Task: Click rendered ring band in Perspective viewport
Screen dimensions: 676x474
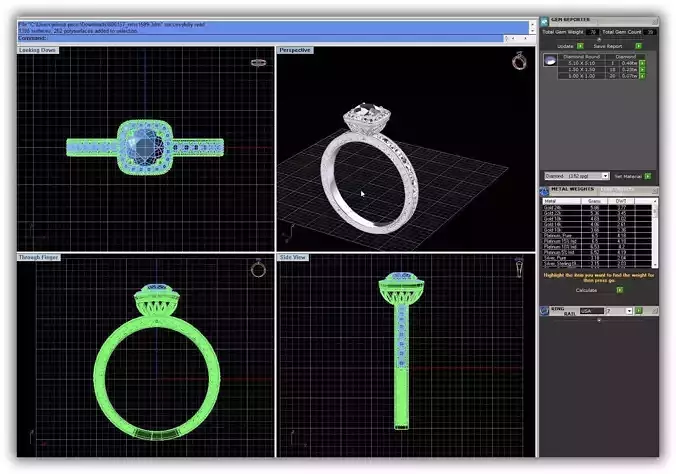Action: click(367, 182)
